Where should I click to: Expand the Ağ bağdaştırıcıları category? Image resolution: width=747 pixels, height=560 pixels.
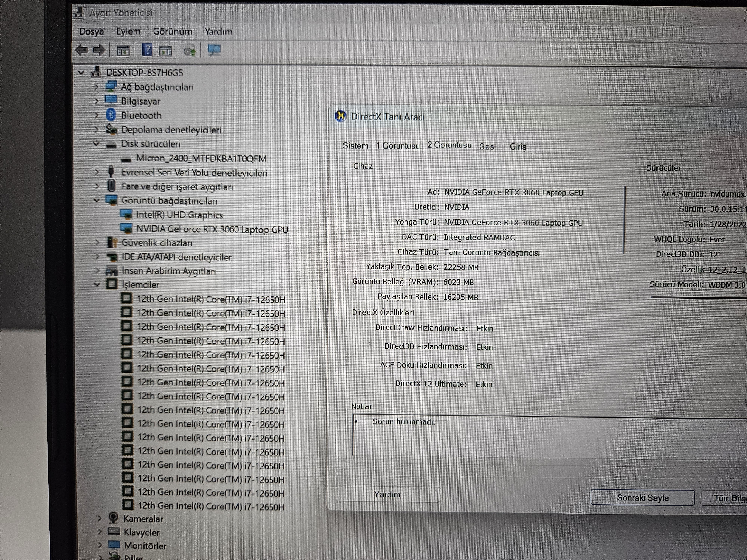click(x=96, y=87)
